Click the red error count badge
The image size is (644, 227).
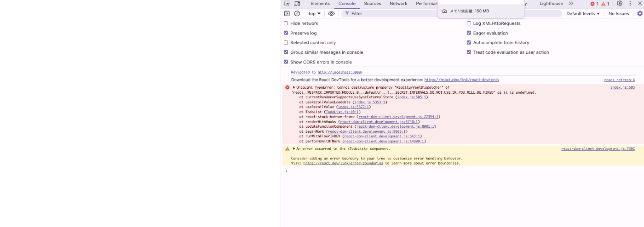(594, 4)
